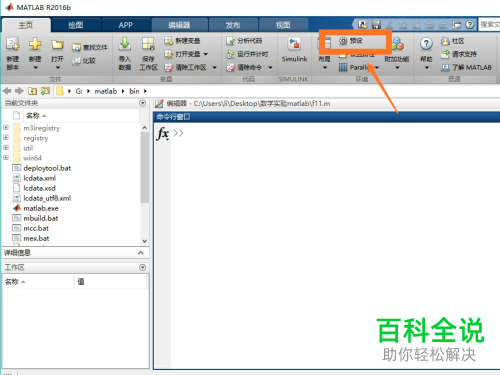Open Workspace (工作区) panel actions menu
Viewport: 500px width, 375px height.
coord(143,267)
